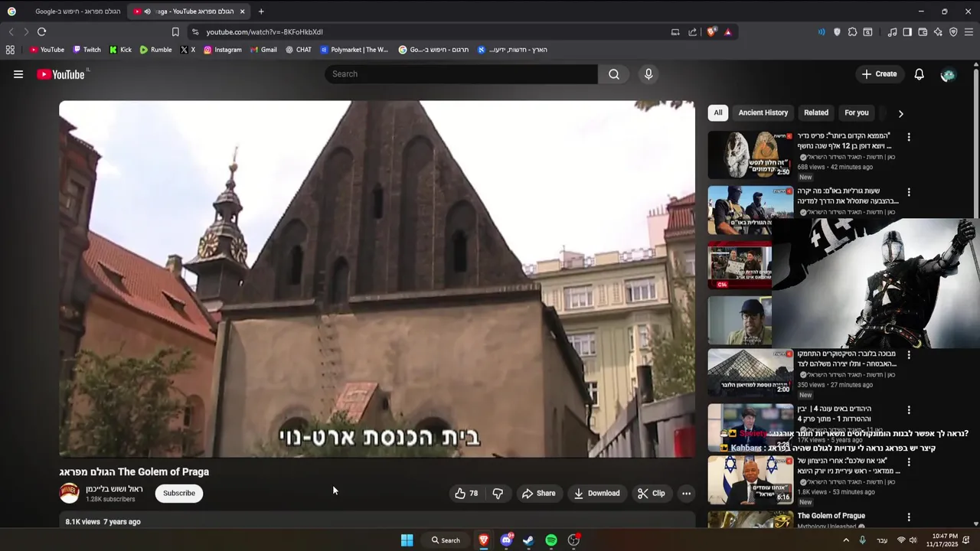This screenshot has height=551, width=980.
Task: Like the video with thumbs up
Action: pos(466,494)
